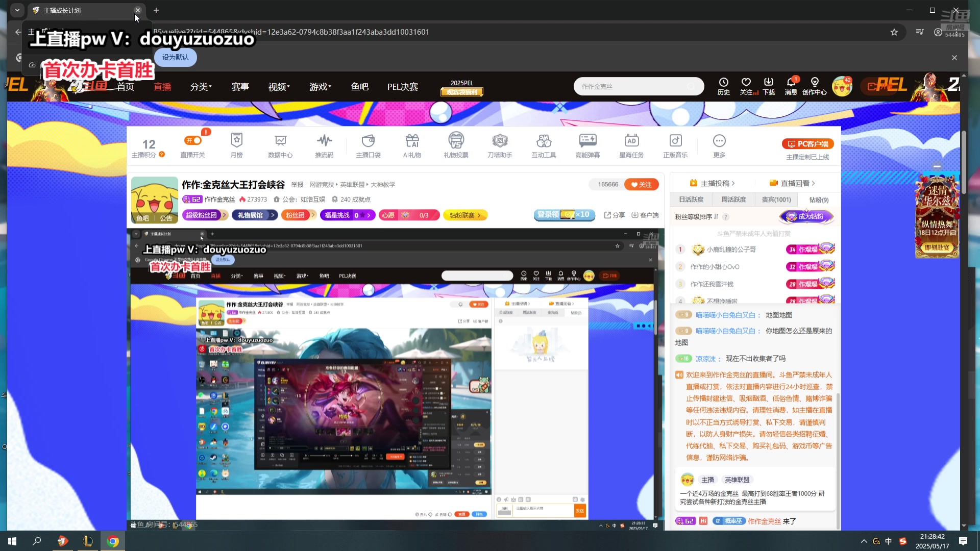Switch to the 贵宾(1001) tab
This screenshot has width=980, height=551.
tap(776, 199)
